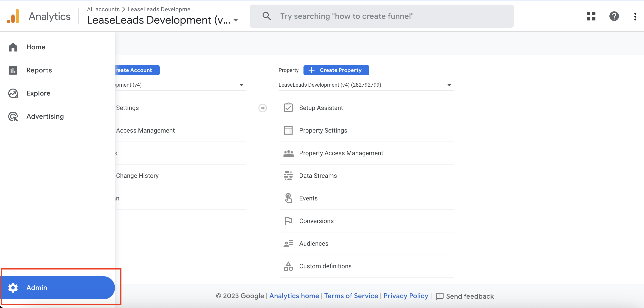The image size is (644, 308).
Task: Focus the search field 'how to create funnel'
Action: point(381,16)
